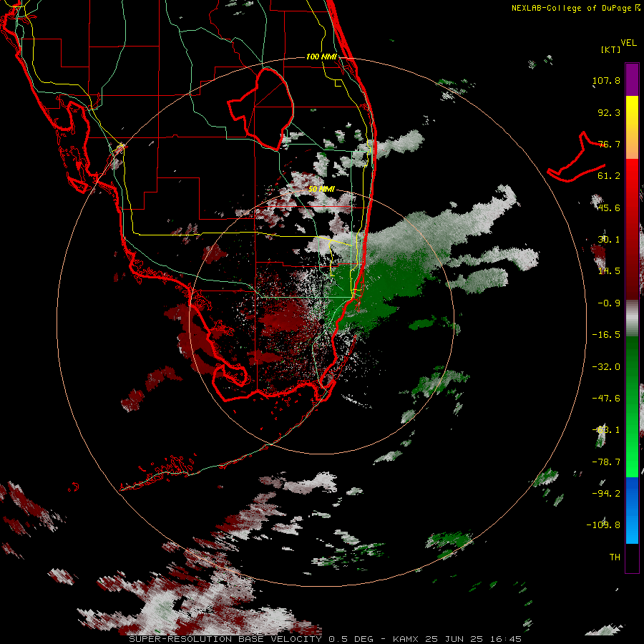Click the purple segment of velocity color bar
Image resolution: width=644 pixels, height=644 pixels.
(632, 79)
